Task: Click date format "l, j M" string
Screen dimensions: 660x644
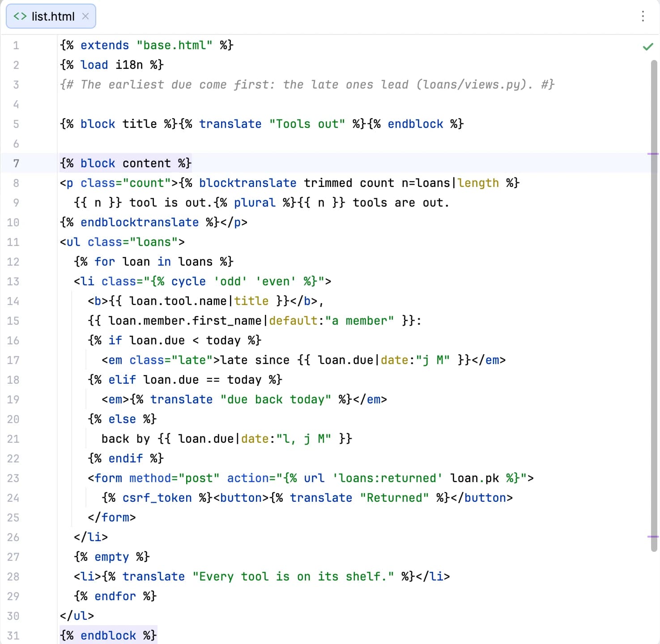Action: click(x=304, y=439)
